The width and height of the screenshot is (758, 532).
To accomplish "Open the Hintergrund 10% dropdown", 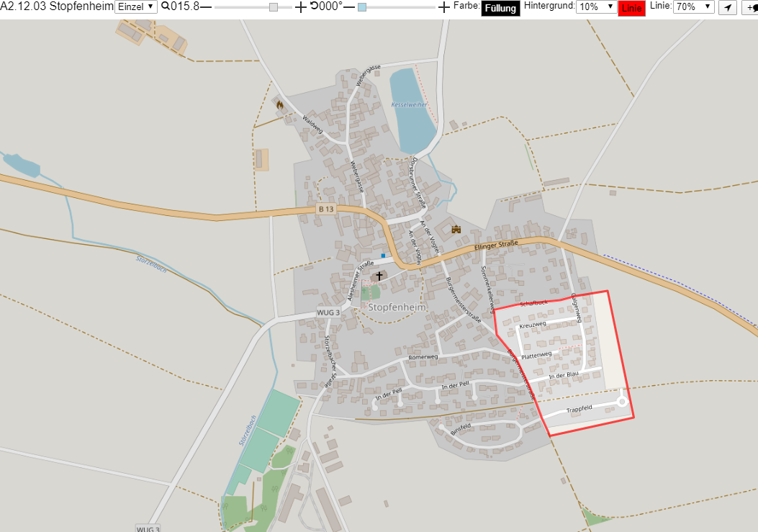I will click(596, 6).
